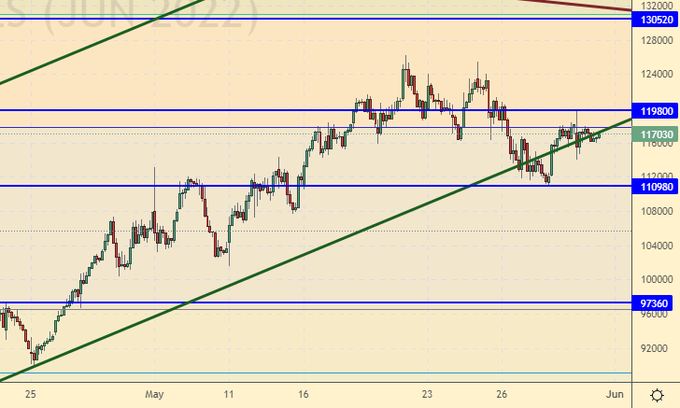
Task: Click the 108000 price scale tick
Action: [655, 212]
